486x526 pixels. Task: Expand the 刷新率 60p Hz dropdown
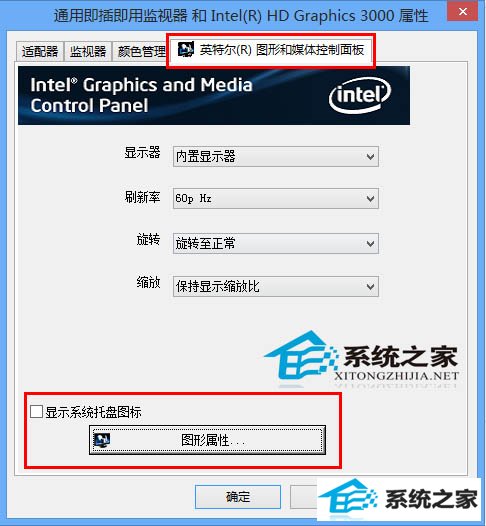click(276, 199)
